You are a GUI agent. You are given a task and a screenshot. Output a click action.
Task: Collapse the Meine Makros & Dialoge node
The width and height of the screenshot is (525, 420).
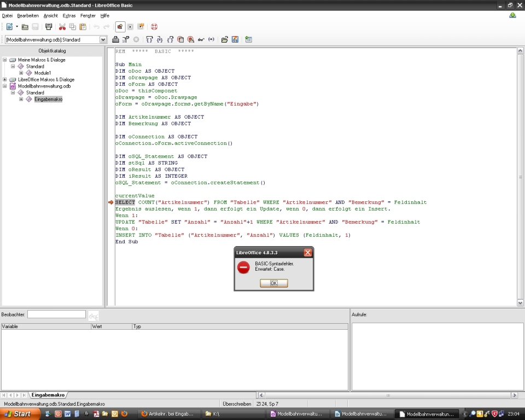(x=5, y=60)
